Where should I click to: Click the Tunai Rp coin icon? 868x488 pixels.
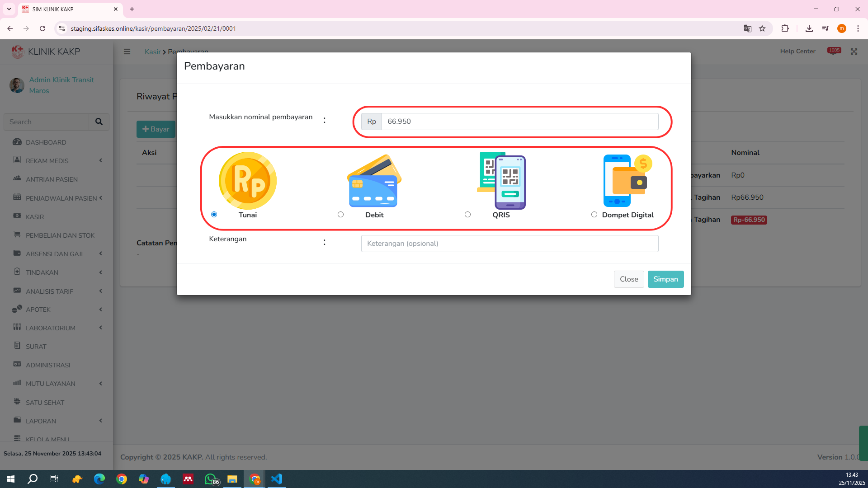click(x=247, y=181)
